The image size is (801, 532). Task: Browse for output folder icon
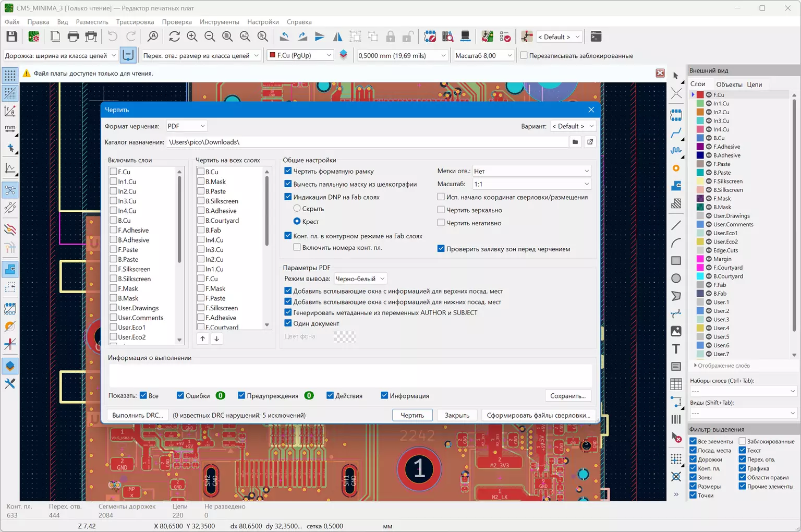point(575,142)
